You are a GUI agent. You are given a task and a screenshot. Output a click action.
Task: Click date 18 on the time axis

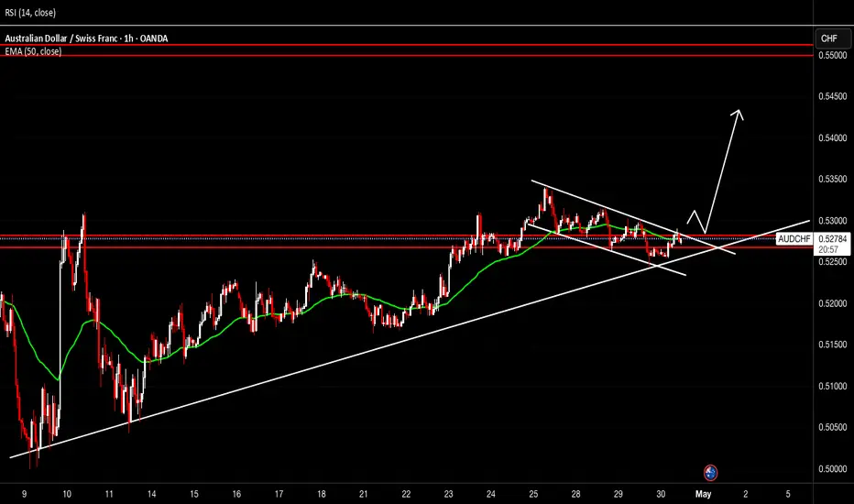[x=322, y=494]
